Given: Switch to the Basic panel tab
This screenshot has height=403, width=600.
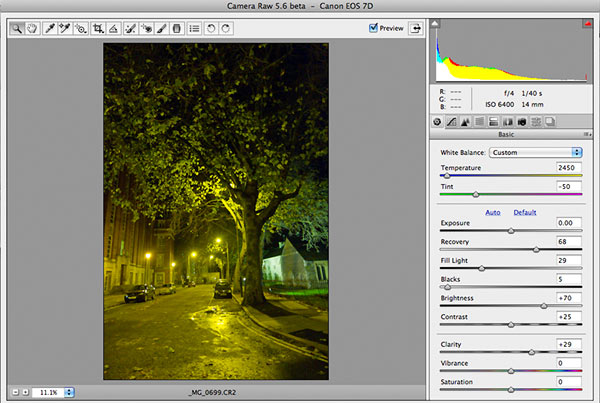Looking at the screenshot, I should [x=437, y=122].
